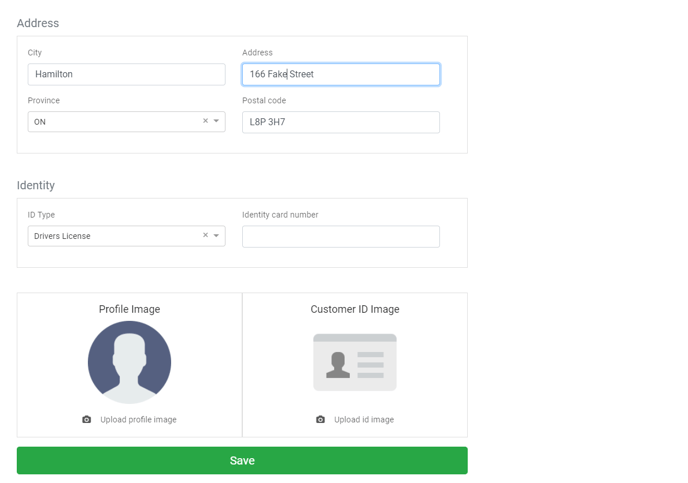The image size is (688, 483).
Task: Click the camera icon beside Upload profile image
Action: [87, 420]
